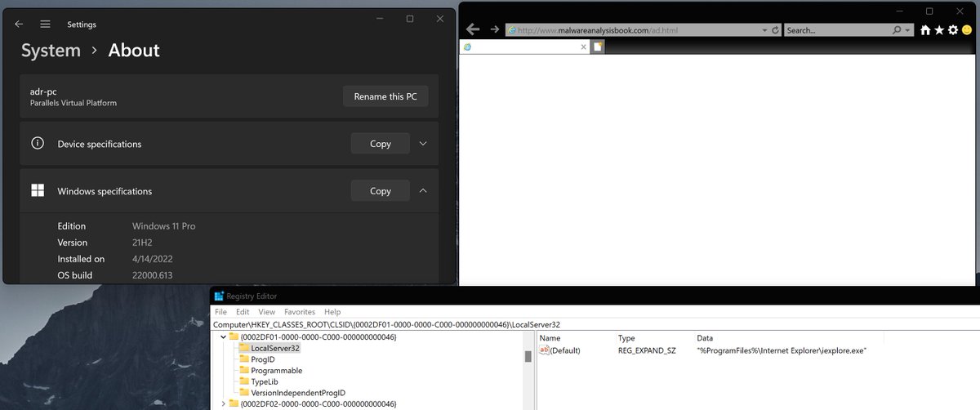The image size is (980, 410).
Task: Close the Internet Explorer tab
Action: pyautogui.click(x=583, y=47)
